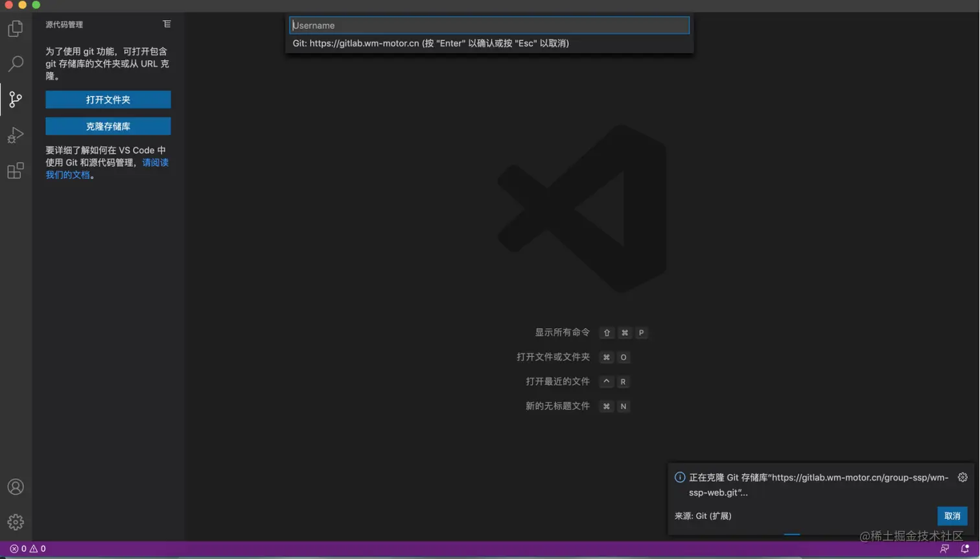Screen dimensions: 980x559
Task: Click the 显示所有命令 shortcut hint
Action: (x=562, y=333)
